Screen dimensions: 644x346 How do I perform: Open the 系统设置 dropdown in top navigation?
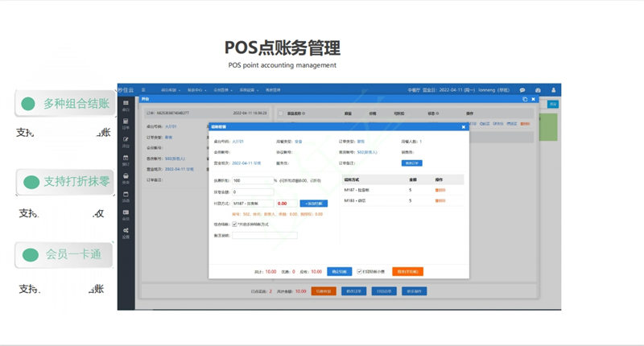(x=246, y=90)
